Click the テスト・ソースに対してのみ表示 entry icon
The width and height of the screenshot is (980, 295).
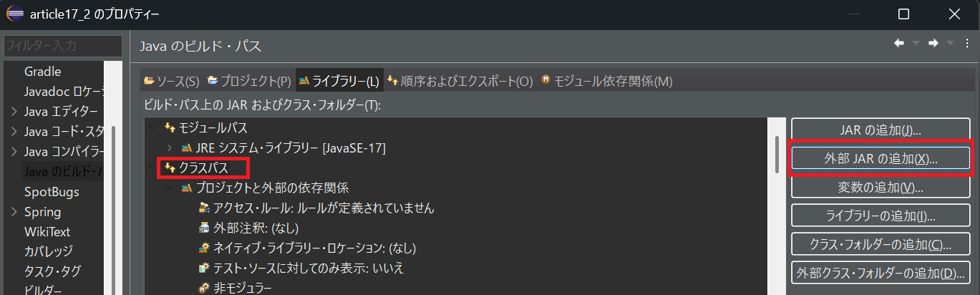coord(204,269)
